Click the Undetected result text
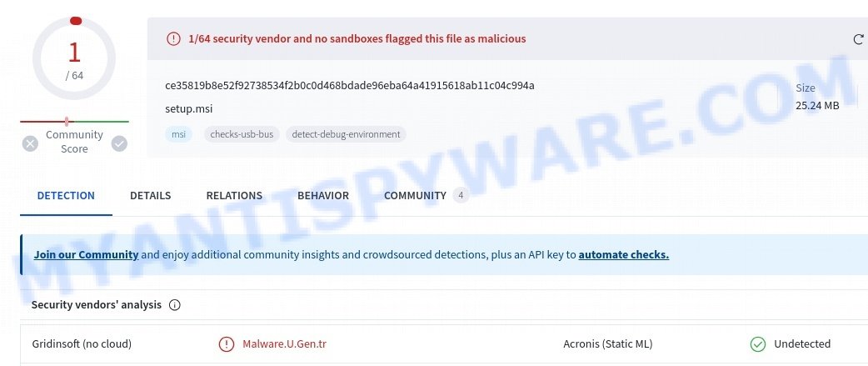This screenshot has height=366, width=868. [x=802, y=343]
